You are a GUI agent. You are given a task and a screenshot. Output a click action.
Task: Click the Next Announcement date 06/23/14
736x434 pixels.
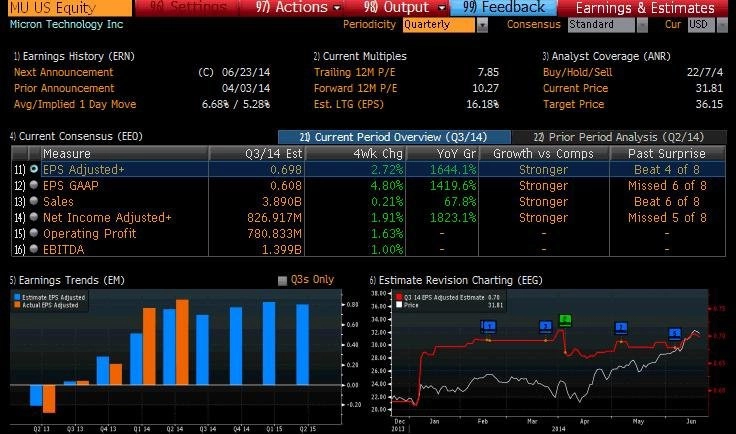pos(246,72)
